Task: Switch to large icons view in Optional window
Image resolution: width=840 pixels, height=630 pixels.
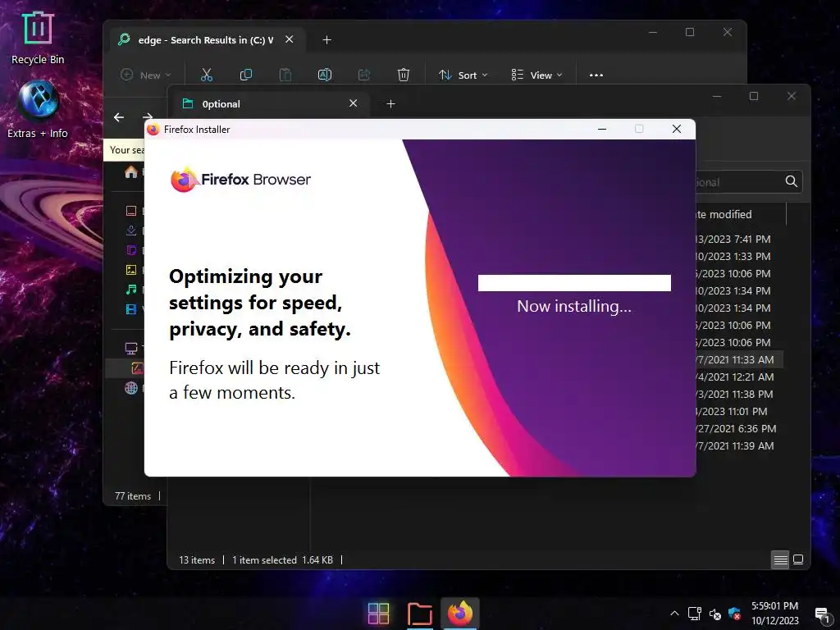Action: pyautogui.click(x=798, y=559)
